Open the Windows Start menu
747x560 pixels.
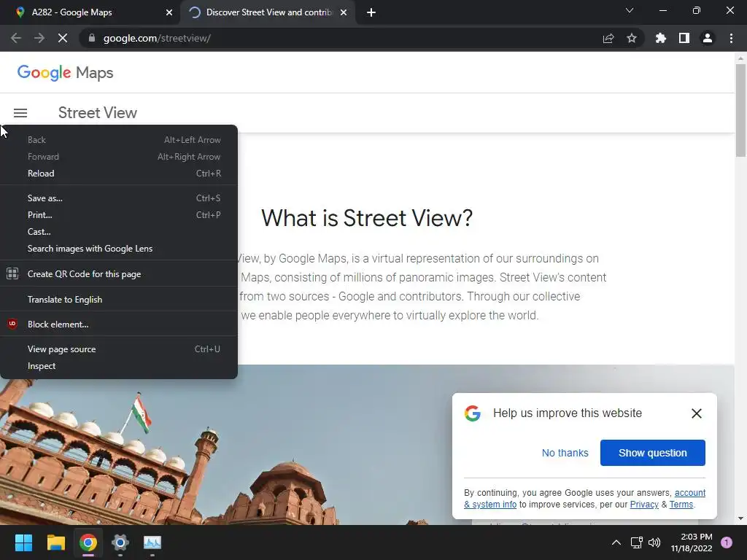pyautogui.click(x=23, y=542)
